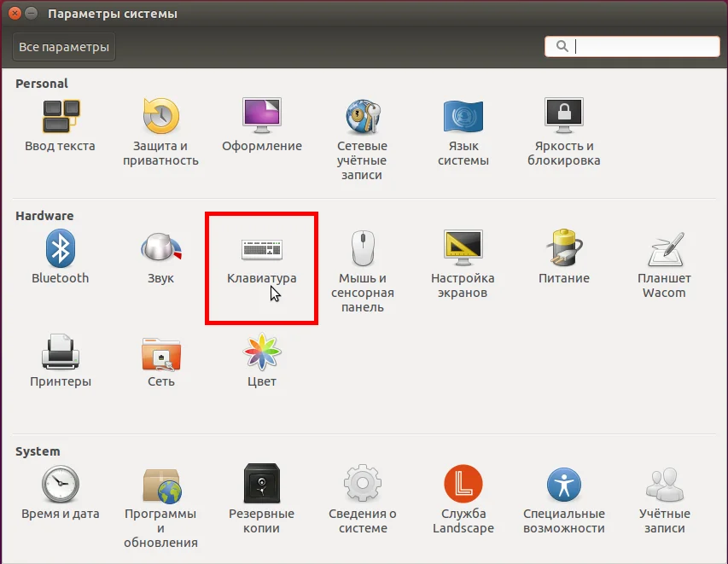Image resolution: width=728 pixels, height=564 pixels.
Task: Close the Параметры системы window
Action: tap(15, 13)
